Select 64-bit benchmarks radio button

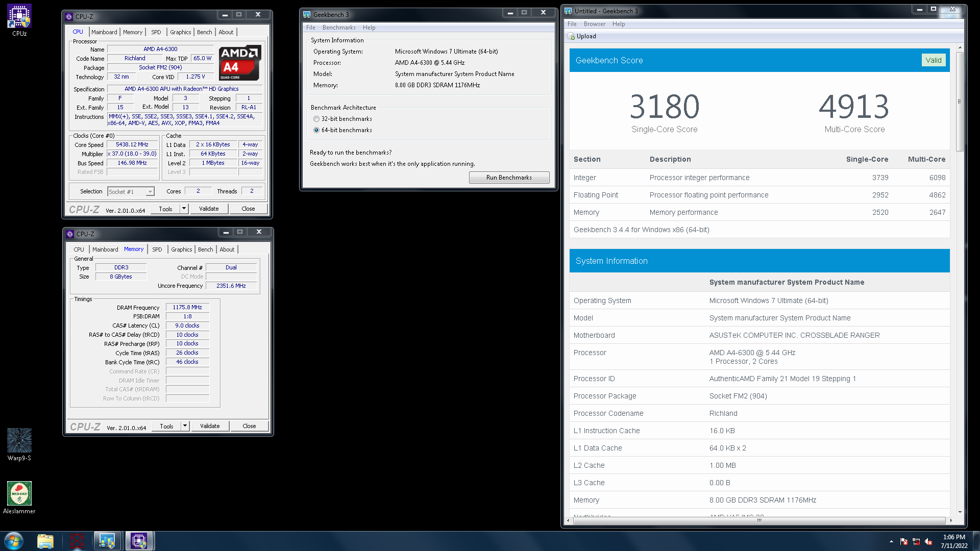coord(316,130)
